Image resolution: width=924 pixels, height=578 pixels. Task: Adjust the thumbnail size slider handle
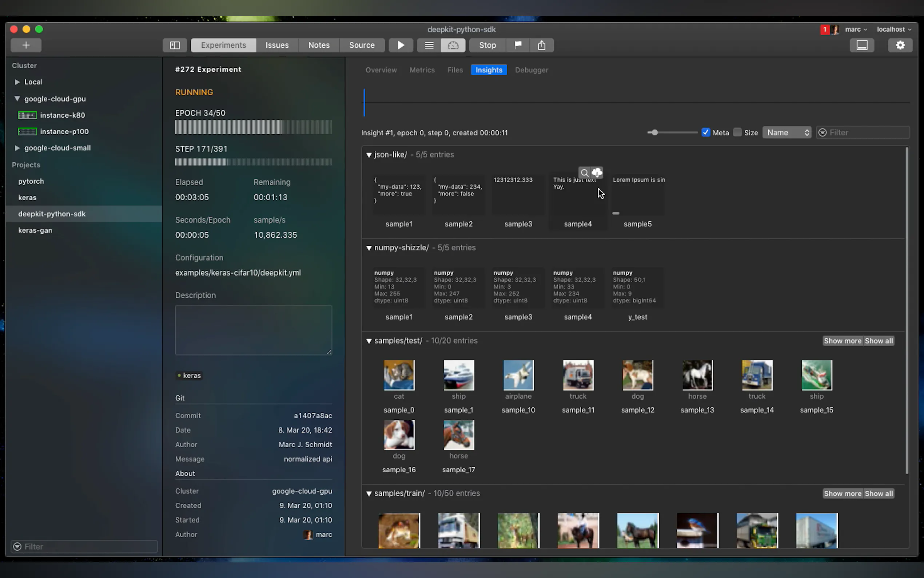[x=655, y=132]
